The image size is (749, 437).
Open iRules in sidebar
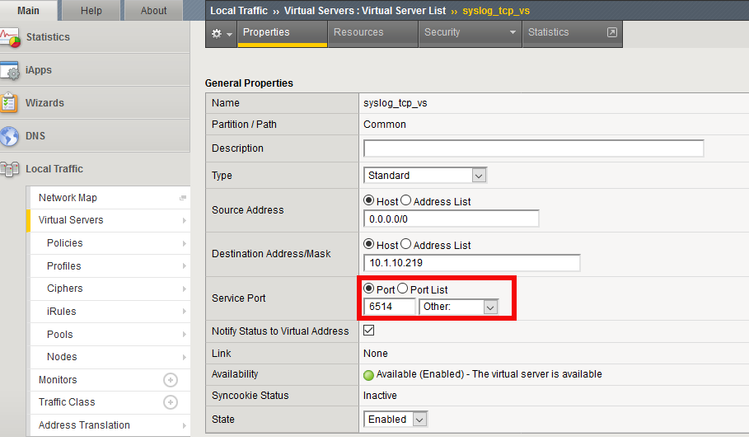[x=62, y=311]
